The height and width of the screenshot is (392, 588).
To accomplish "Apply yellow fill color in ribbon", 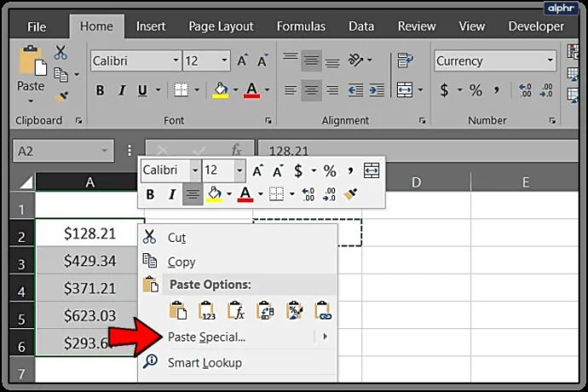I will tap(221, 90).
